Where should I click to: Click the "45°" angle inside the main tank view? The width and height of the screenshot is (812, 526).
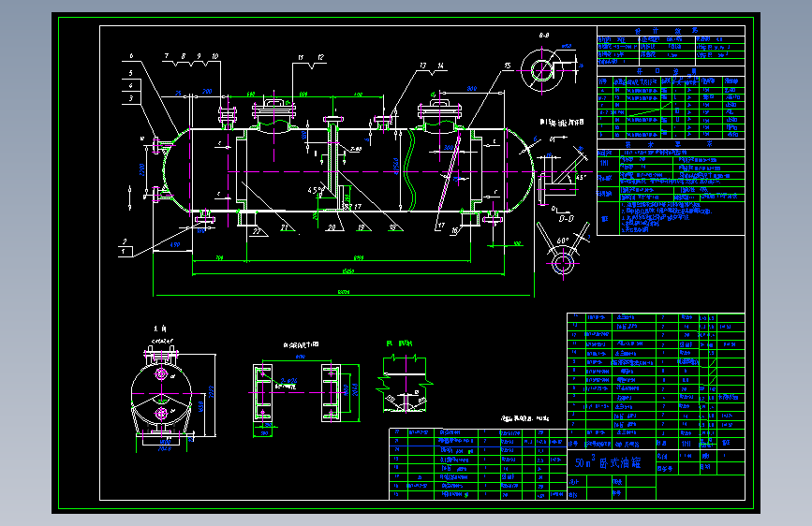coord(314,190)
